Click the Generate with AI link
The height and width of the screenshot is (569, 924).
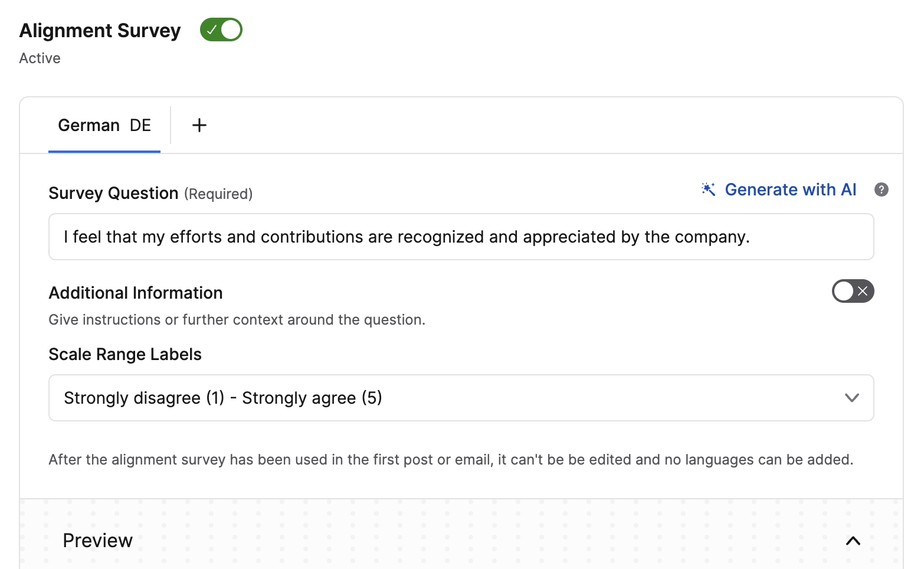point(791,189)
